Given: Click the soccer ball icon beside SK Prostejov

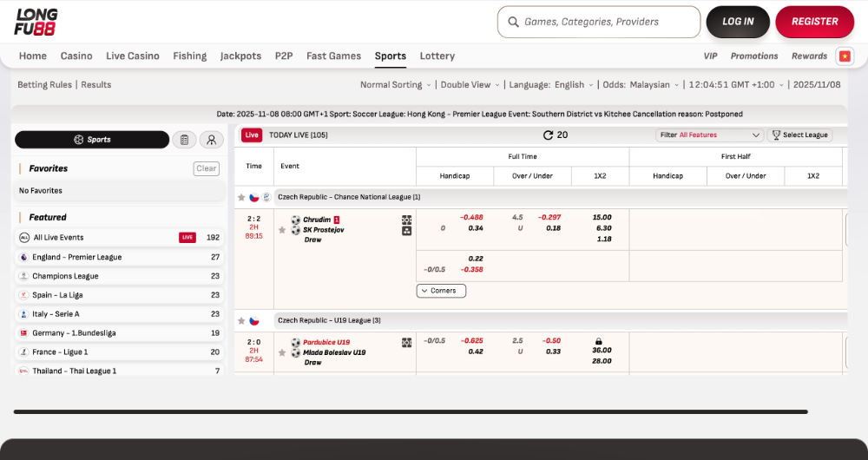Looking at the screenshot, I should [x=296, y=230].
